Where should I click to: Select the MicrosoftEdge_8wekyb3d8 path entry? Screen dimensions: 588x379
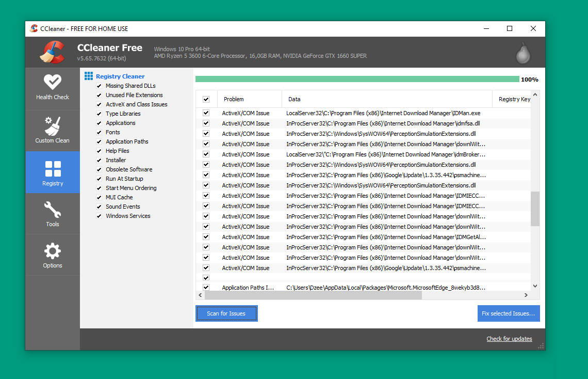385,288
